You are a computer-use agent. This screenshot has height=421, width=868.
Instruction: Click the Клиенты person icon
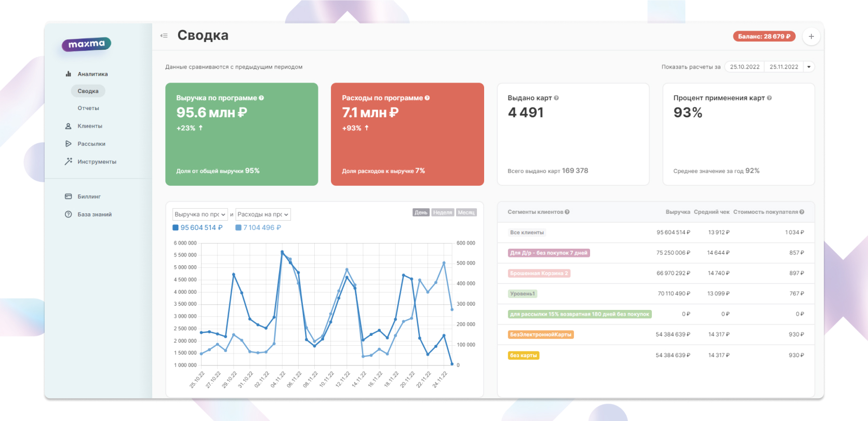pyautogui.click(x=68, y=126)
